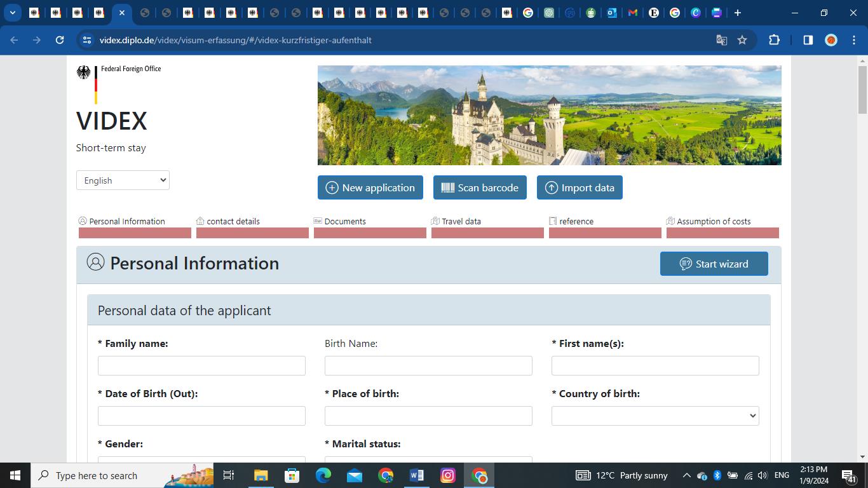Screen dimensions: 868x488
Task: Click the envelope icon beside Documents
Action: (317, 220)
